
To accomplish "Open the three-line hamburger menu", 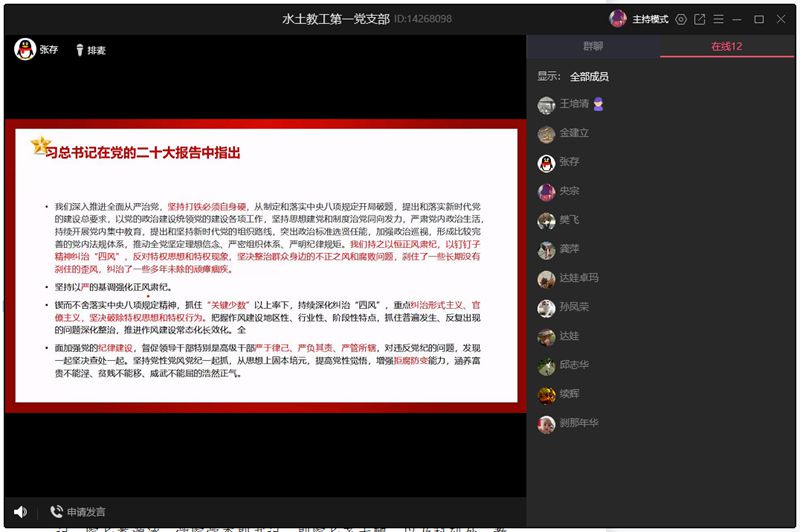I will point(718,19).
